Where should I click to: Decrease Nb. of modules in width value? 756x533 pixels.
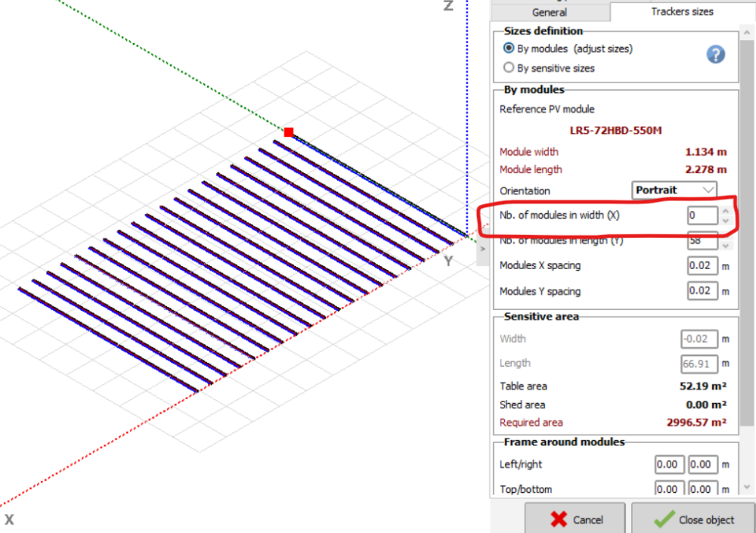tap(727, 220)
